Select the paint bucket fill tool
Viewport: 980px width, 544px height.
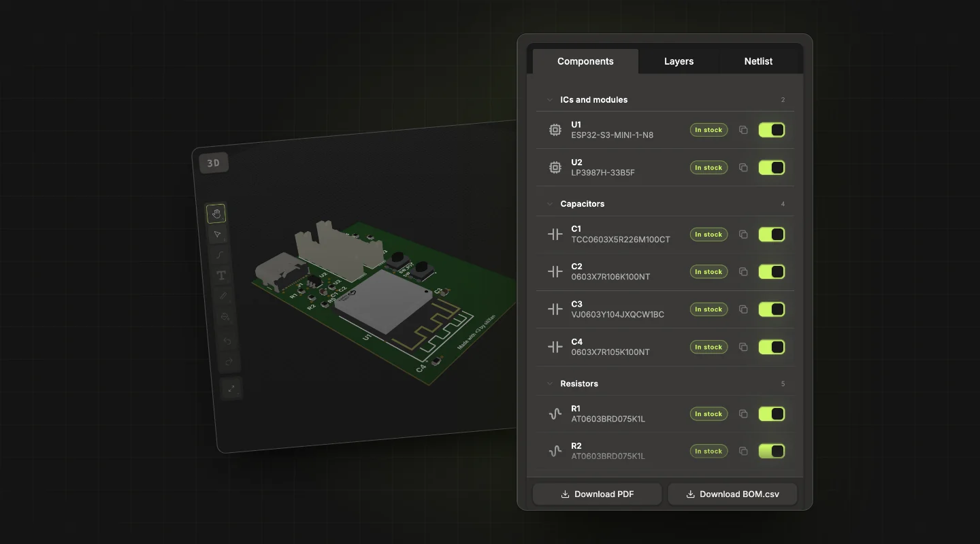[x=225, y=316]
